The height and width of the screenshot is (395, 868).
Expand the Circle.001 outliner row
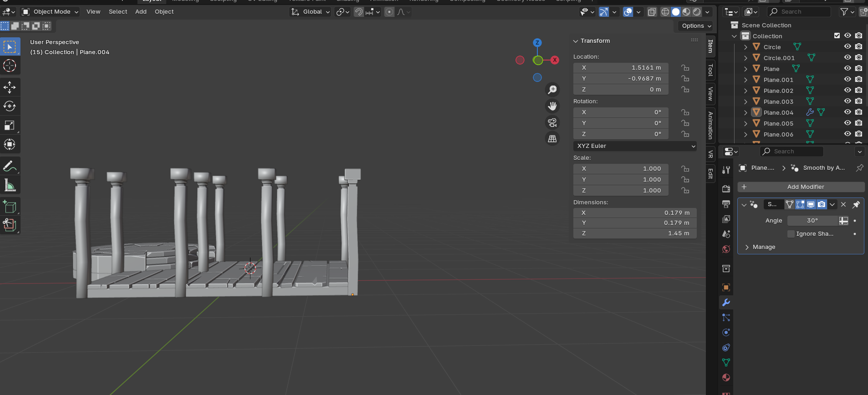[745, 58]
